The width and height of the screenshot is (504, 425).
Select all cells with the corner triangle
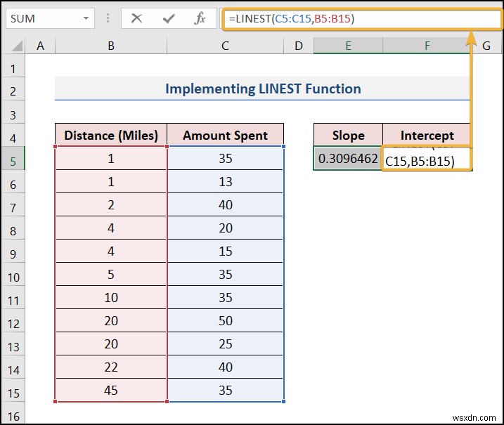point(17,46)
